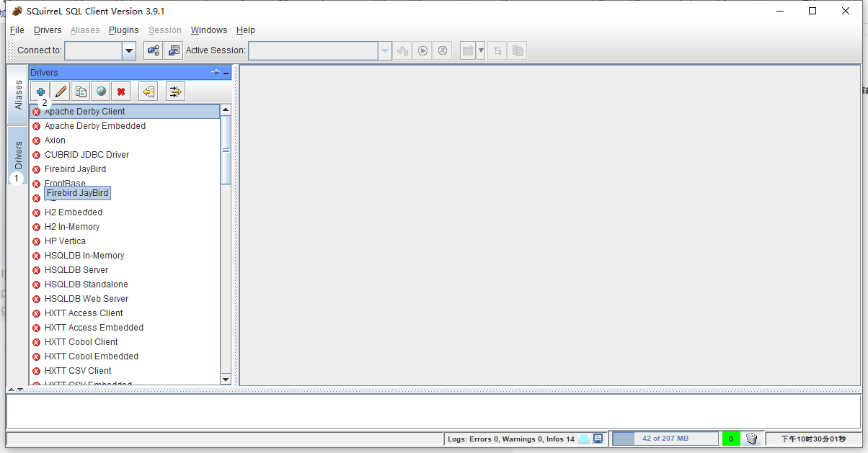The height and width of the screenshot is (453, 868).
Task: Select HXTT Cobol Embedded driver
Action: (125, 356)
